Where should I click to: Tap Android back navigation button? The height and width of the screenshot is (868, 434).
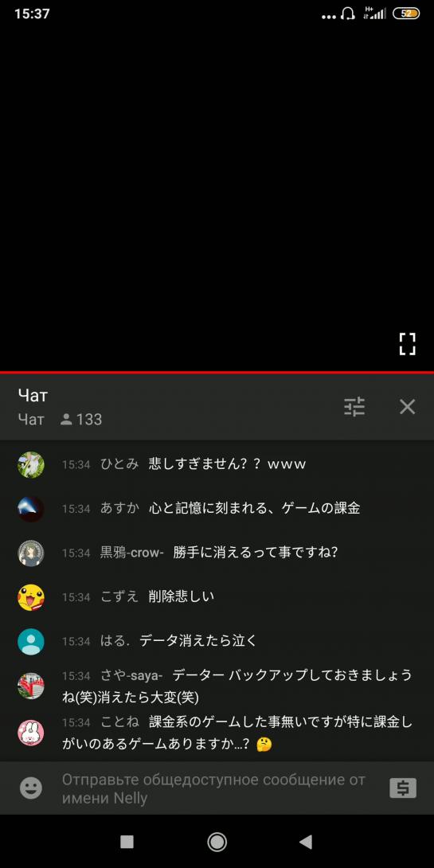tap(306, 842)
